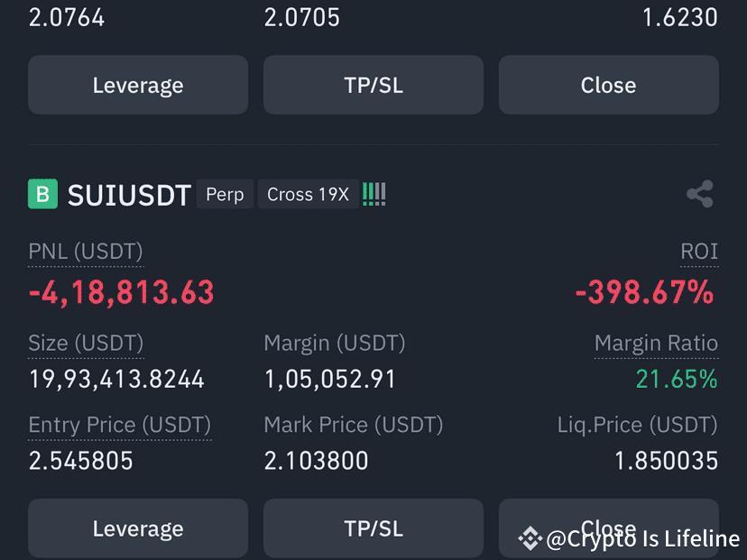Open the Margin Ratio details
The width and height of the screenshot is (747, 560).
click(x=657, y=344)
